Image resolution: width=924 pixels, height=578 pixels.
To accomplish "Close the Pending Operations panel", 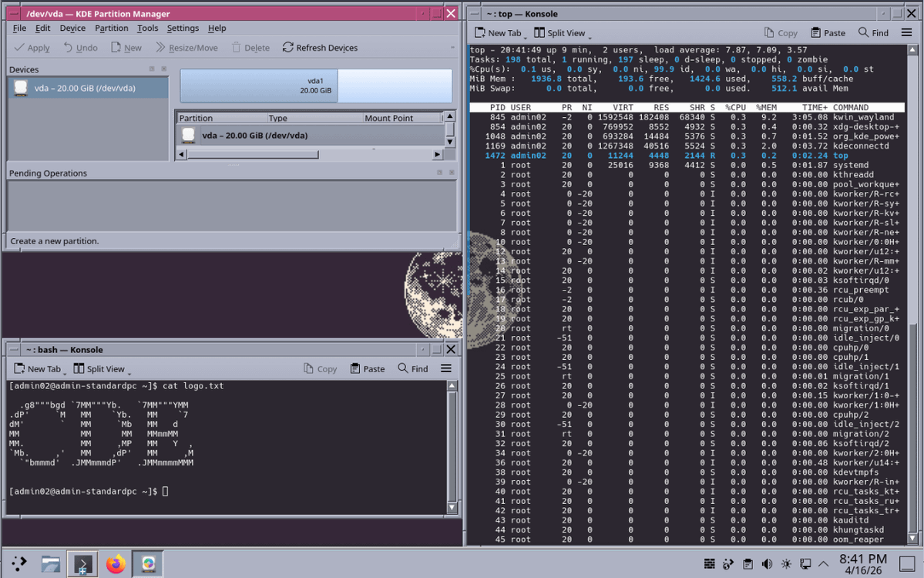I will click(452, 173).
